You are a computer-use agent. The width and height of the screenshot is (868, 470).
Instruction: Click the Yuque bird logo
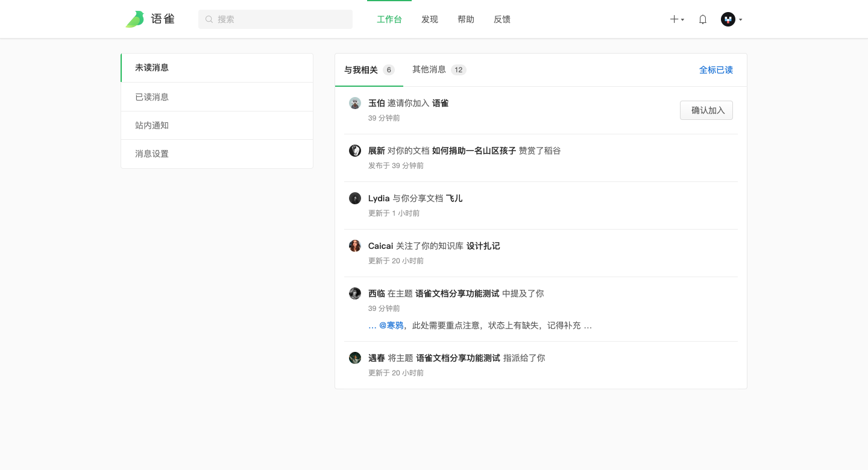click(134, 19)
